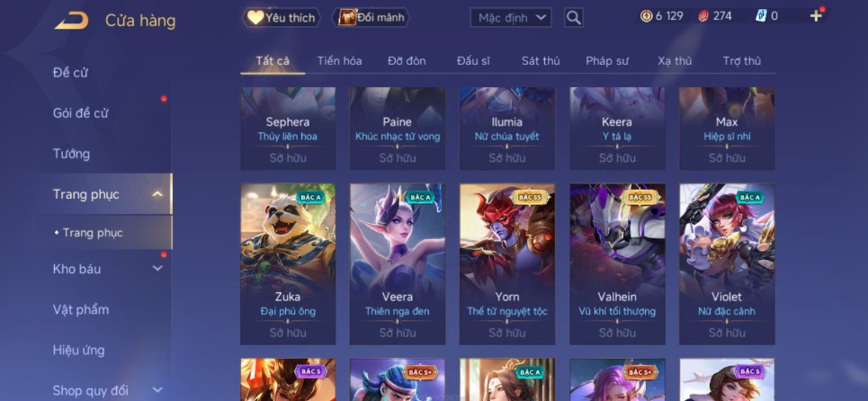Select the Valhein Vũ khí tối thượng skin
This screenshot has width=868, height=401.
coord(617,263)
